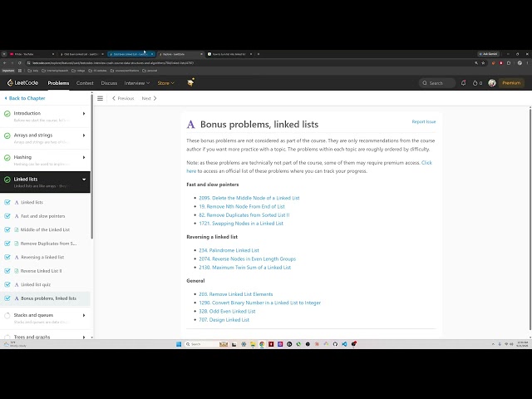Open the Problems nav item
The height and width of the screenshot is (399, 532).
pyautogui.click(x=58, y=83)
